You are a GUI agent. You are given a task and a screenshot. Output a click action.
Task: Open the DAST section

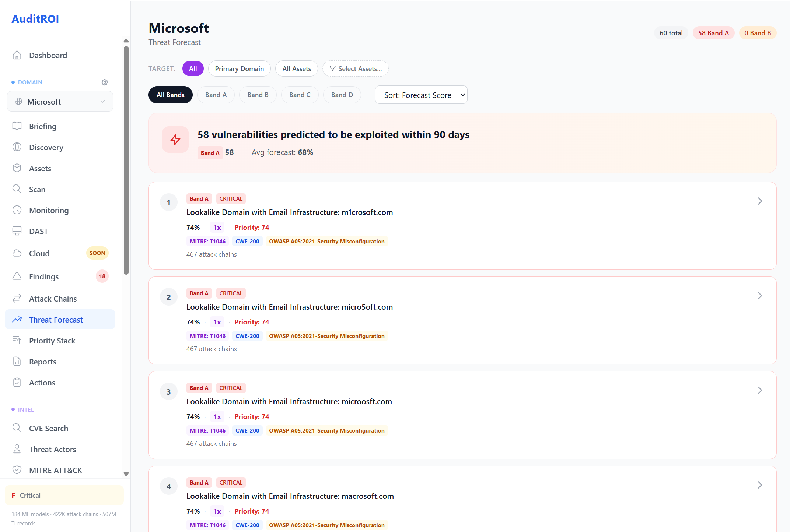38,231
